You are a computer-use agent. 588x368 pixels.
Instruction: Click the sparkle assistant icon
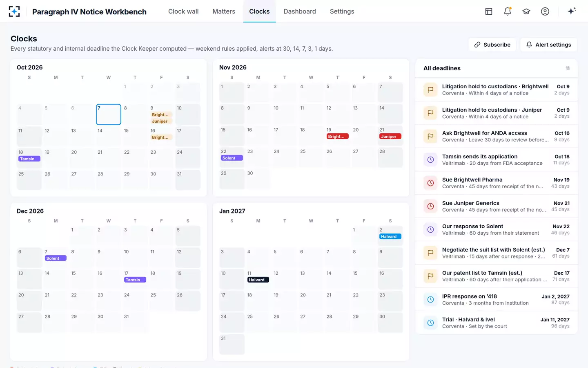coord(572,11)
